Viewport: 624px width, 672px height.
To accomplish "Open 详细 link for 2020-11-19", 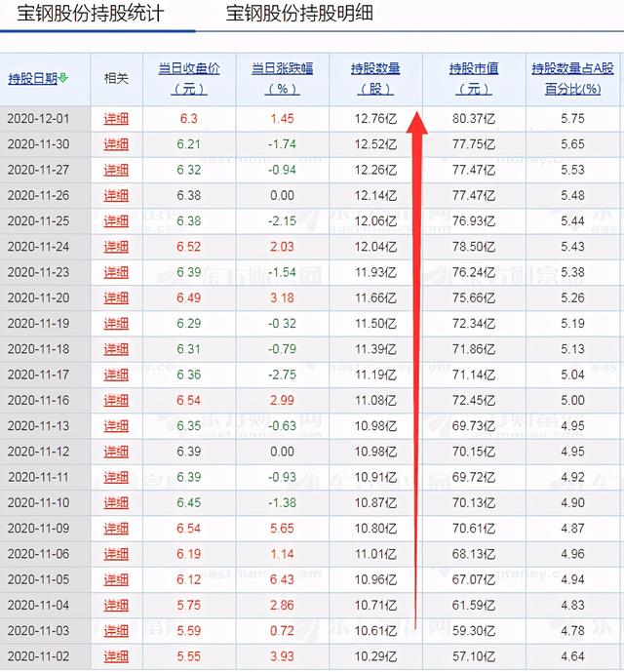I will [116, 324].
